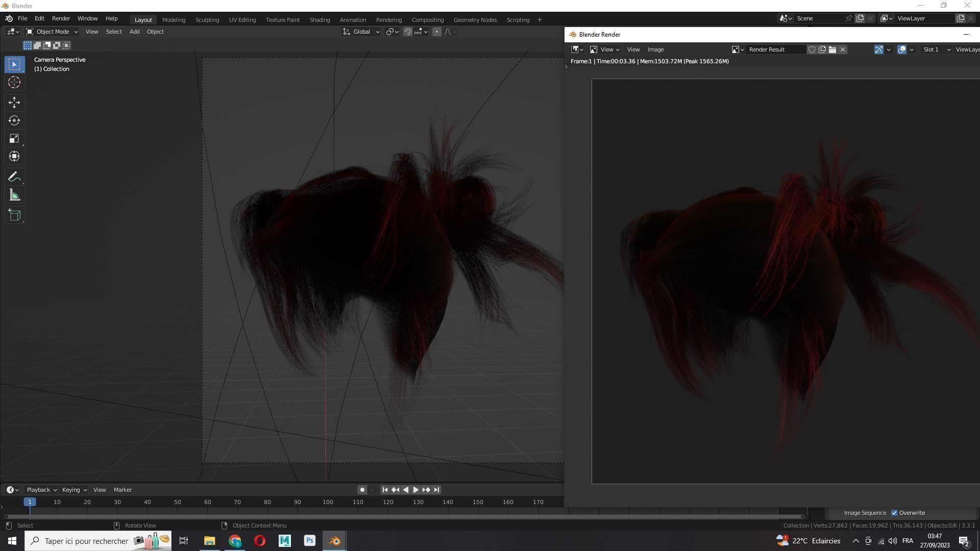
Task: Jump to timeline end frame
Action: [x=436, y=490]
